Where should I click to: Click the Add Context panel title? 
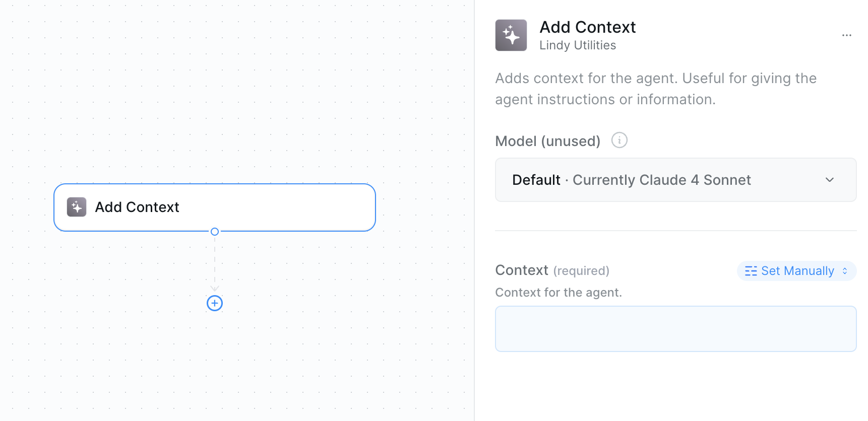[x=587, y=27]
